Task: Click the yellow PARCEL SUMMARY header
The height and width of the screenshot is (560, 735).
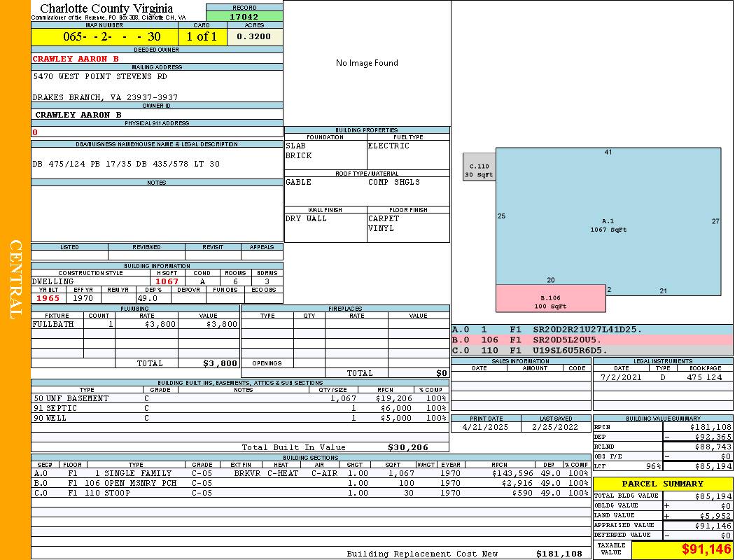Action: (662, 484)
